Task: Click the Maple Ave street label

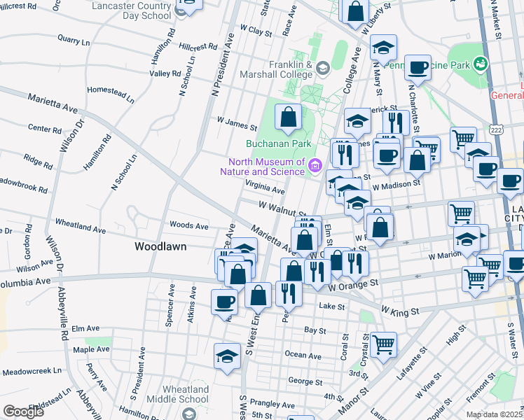Action: pos(91,349)
